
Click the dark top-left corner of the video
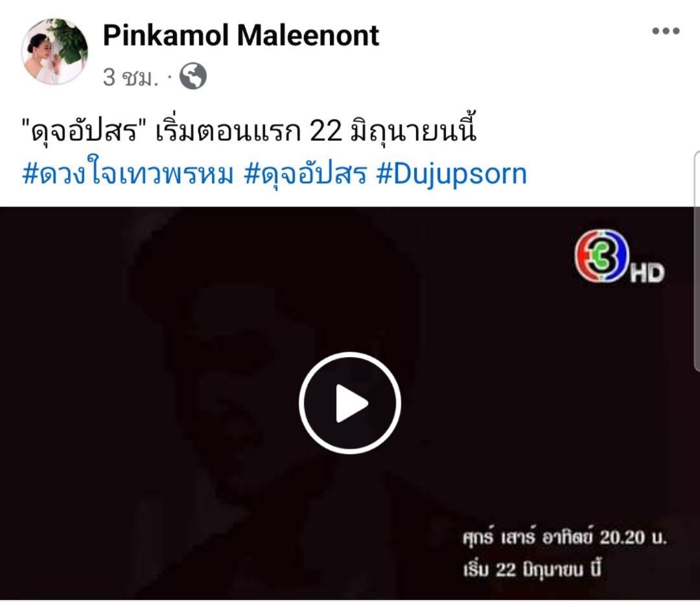45,241
